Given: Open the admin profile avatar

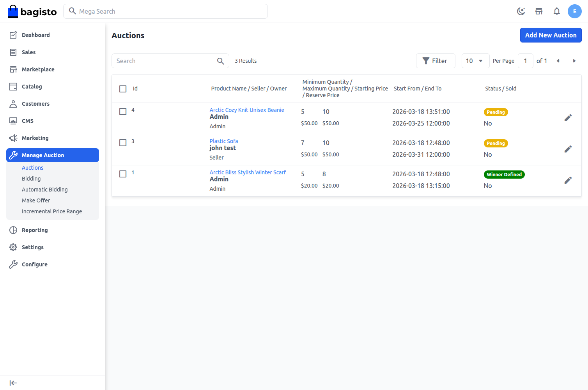Looking at the screenshot, I should click(574, 11).
